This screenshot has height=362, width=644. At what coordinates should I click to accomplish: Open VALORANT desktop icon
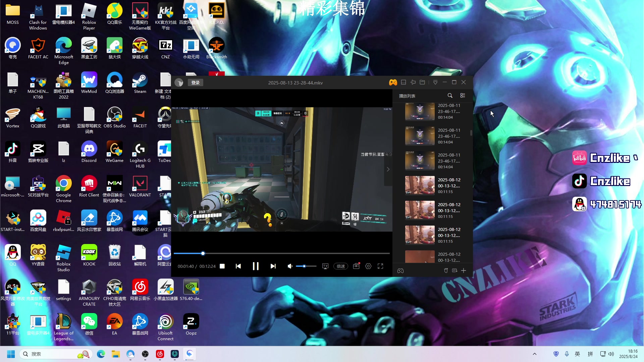[140, 186]
